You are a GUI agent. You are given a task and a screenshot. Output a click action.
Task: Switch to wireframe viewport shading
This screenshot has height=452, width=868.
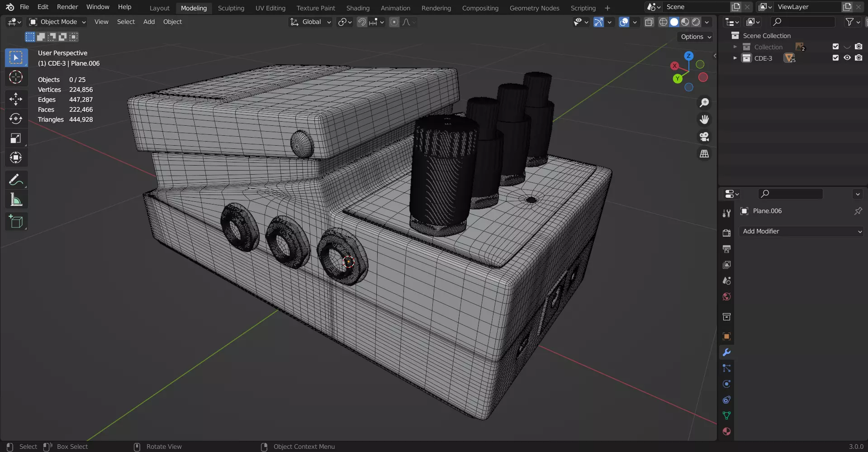(663, 22)
